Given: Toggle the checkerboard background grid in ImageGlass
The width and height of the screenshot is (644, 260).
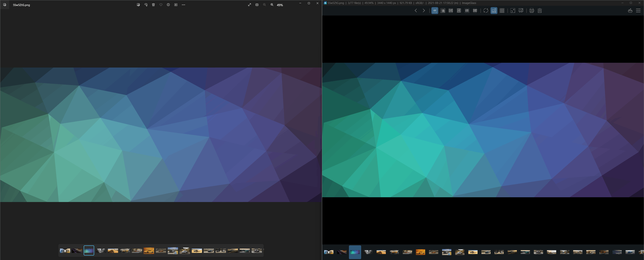Looking at the screenshot, I should (502, 10).
